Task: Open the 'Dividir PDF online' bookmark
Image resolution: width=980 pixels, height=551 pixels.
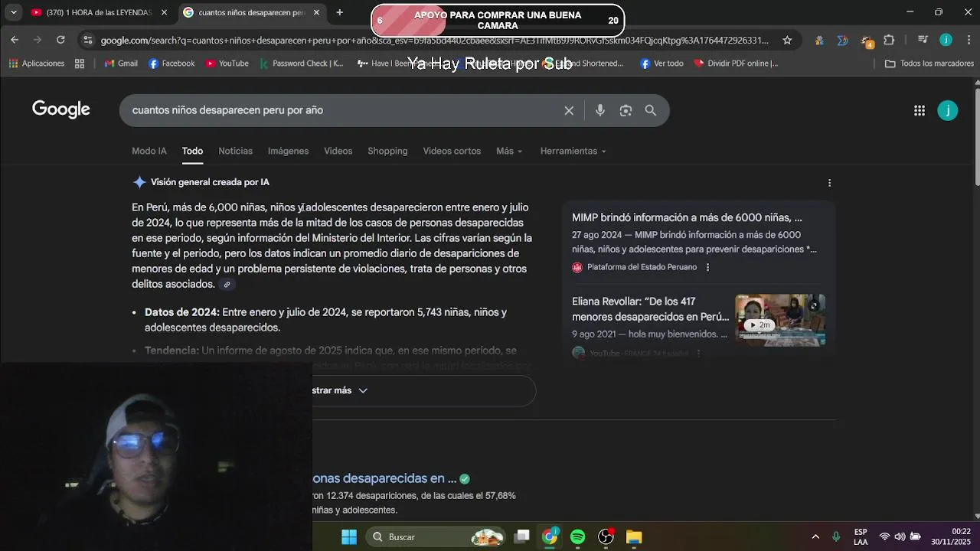Action: coord(736,64)
